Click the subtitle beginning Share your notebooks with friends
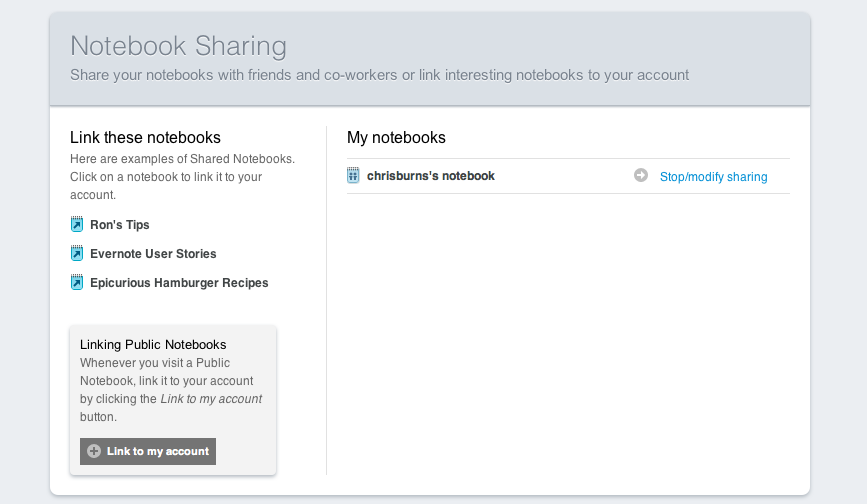The image size is (867, 504). pos(379,75)
